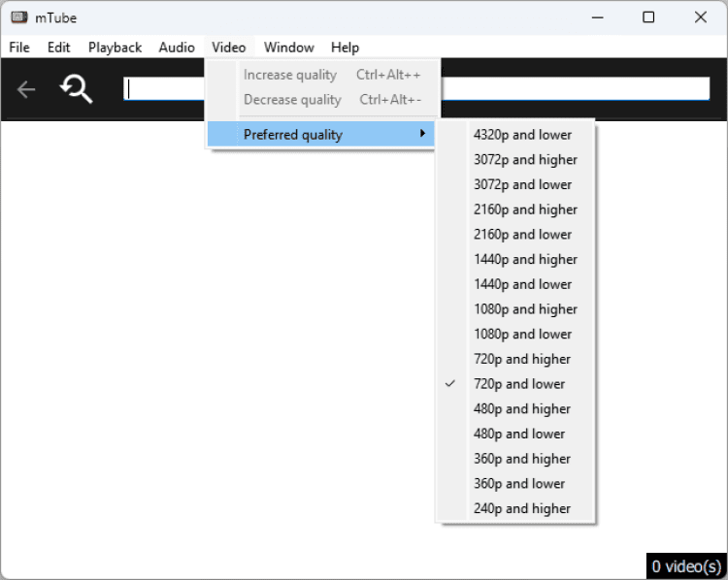
Task: Select 360p and lower quality
Action: click(515, 484)
